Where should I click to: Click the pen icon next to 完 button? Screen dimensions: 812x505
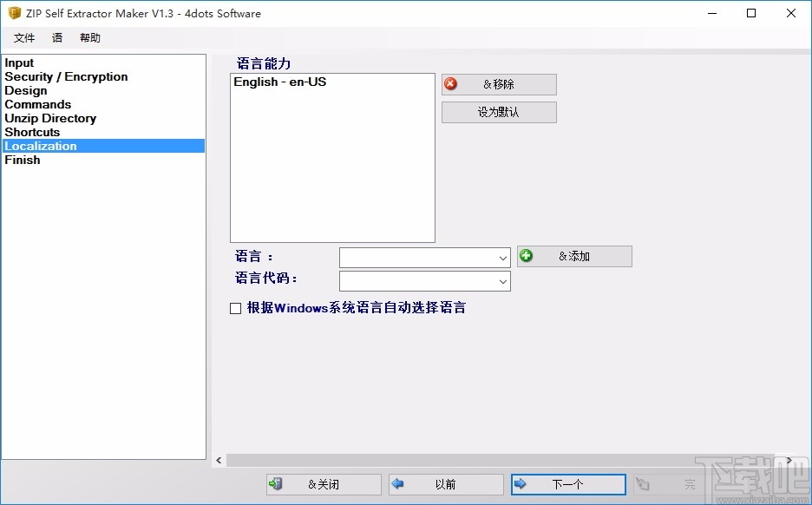click(642, 484)
